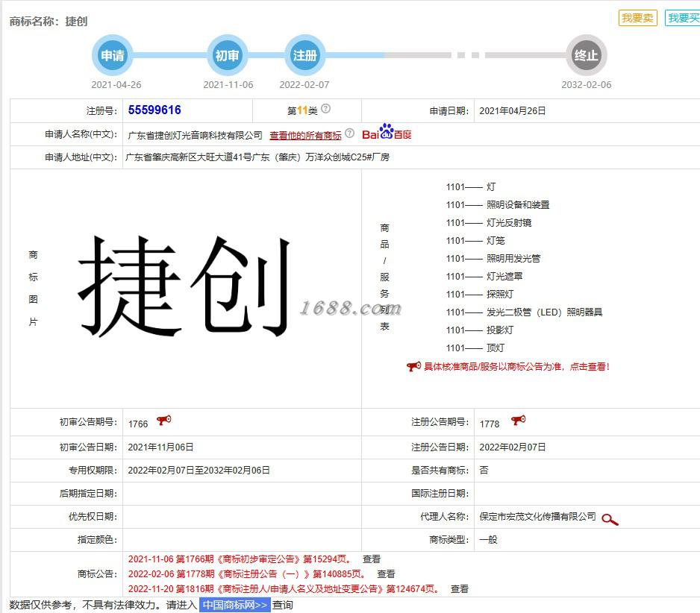Viewport: 700px width, 613px height.
Task: Click the help icon next to 第11类
Action: 326,108
